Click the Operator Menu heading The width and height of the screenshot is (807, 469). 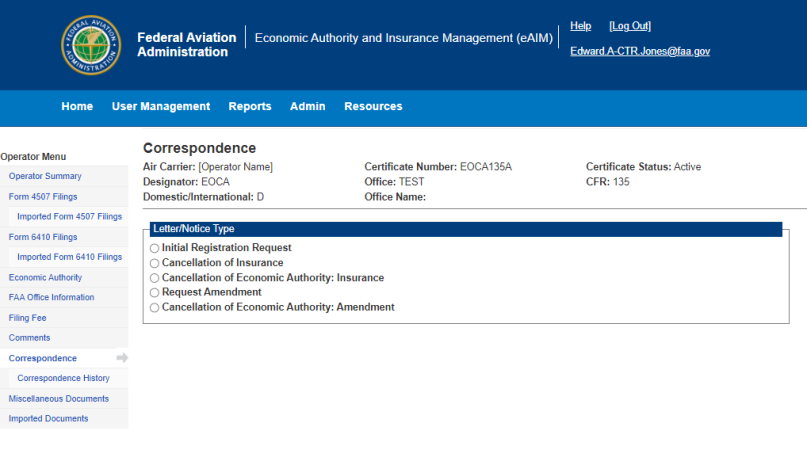33,157
